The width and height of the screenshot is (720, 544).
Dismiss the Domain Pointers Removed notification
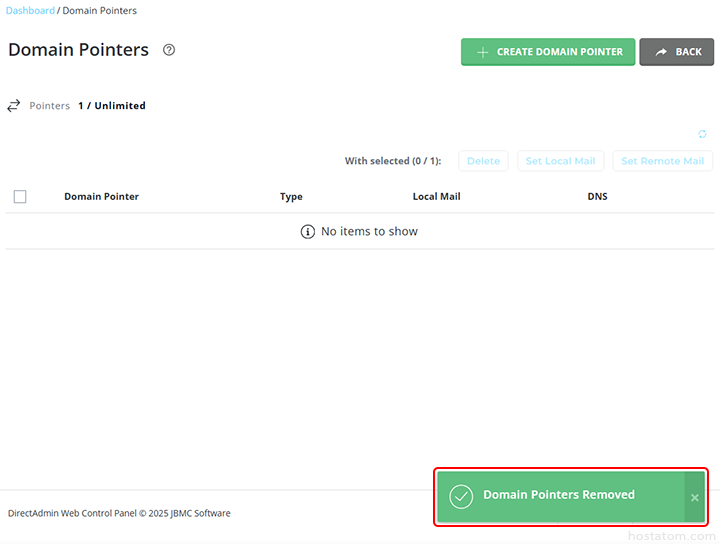[x=695, y=497]
